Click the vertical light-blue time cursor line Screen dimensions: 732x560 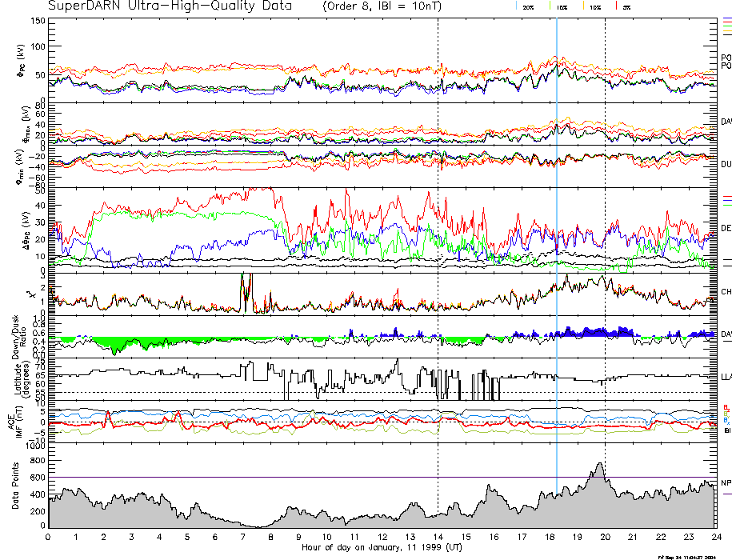pyautogui.click(x=557, y=240)
